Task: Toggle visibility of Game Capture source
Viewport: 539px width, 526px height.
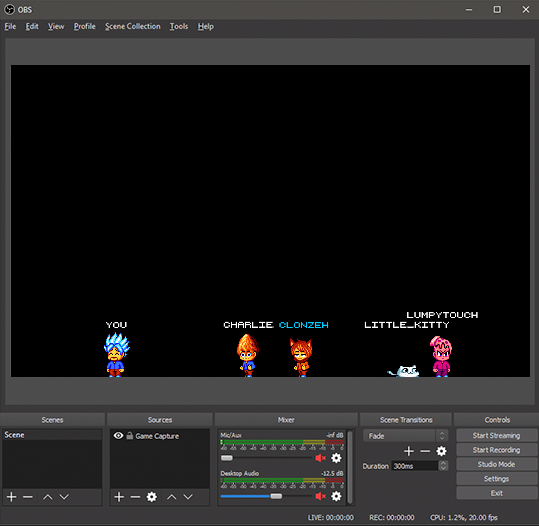Action: point(118,436)
